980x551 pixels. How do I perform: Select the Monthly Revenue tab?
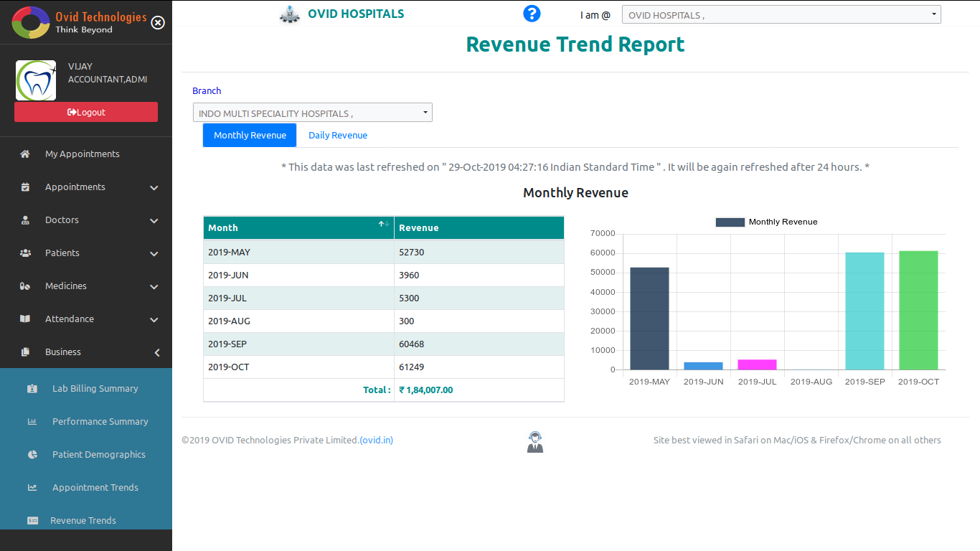pyautogui.click(x=250, y=136)
